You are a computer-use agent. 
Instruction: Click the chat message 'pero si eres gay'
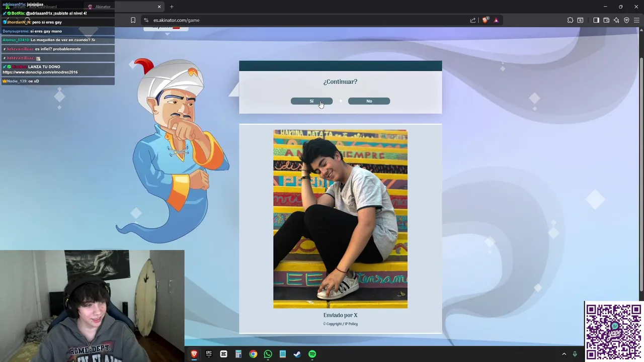coord(47,22)
